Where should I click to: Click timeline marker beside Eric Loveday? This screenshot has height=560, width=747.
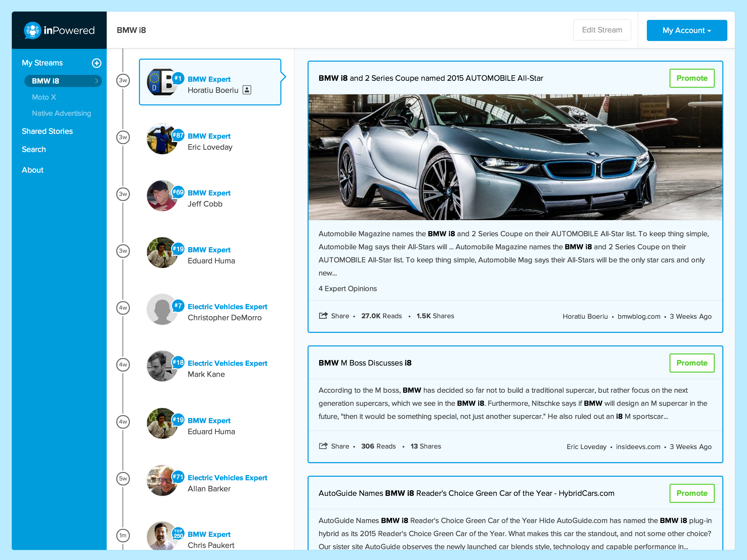coord(123,137)
